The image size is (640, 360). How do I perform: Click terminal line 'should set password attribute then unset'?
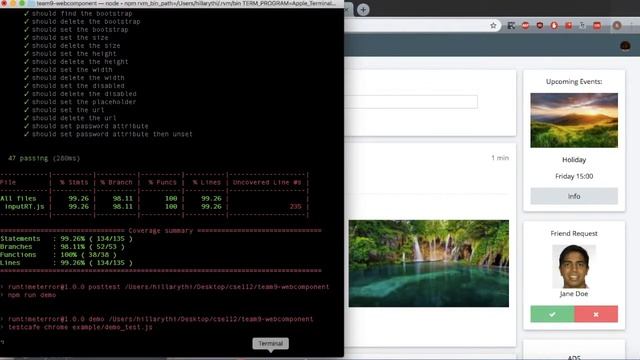coord(112,134)
